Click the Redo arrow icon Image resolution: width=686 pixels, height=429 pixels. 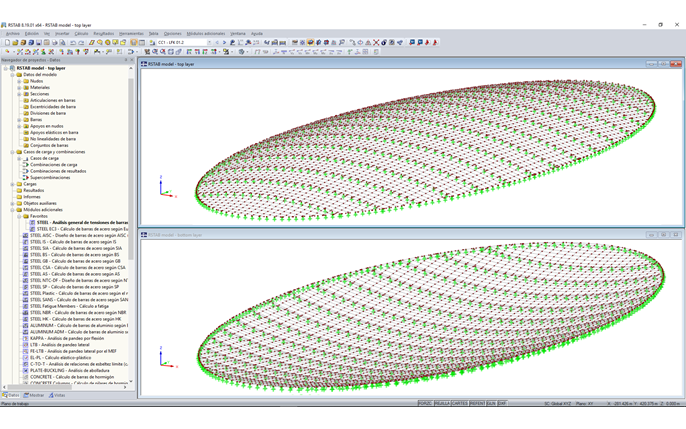81,42
